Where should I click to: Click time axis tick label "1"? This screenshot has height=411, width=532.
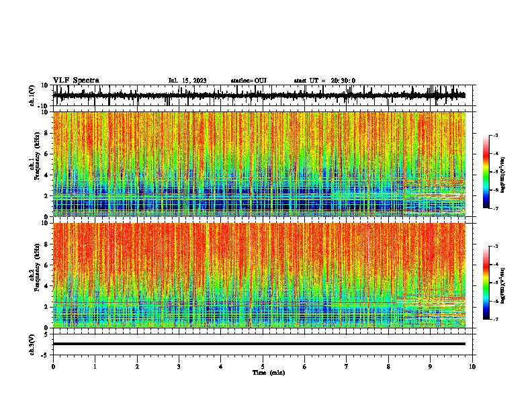point(95,367)
